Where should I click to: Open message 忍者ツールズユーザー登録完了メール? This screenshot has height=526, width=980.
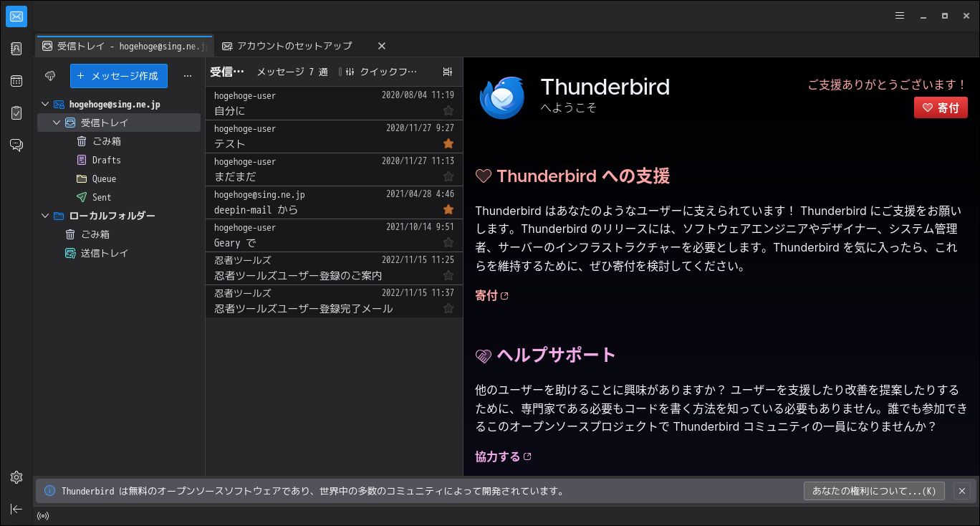tap(334, 301)
